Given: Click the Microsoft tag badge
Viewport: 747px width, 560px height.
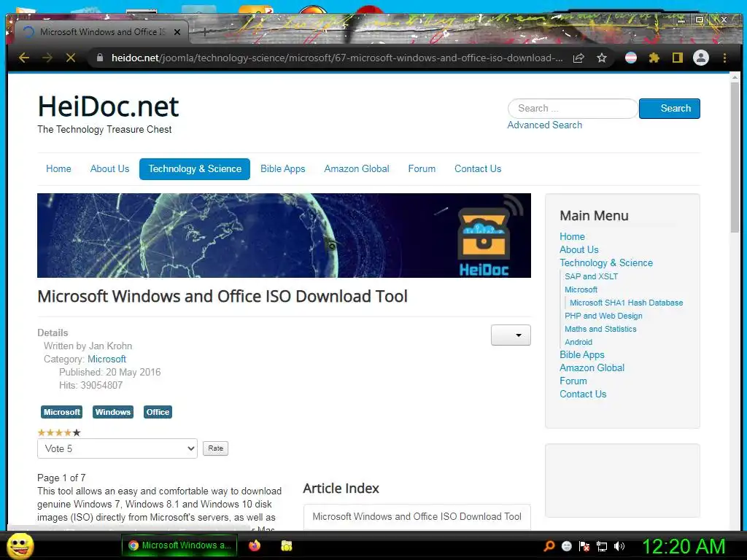Looking at the screenshot, I should point(61,412).
